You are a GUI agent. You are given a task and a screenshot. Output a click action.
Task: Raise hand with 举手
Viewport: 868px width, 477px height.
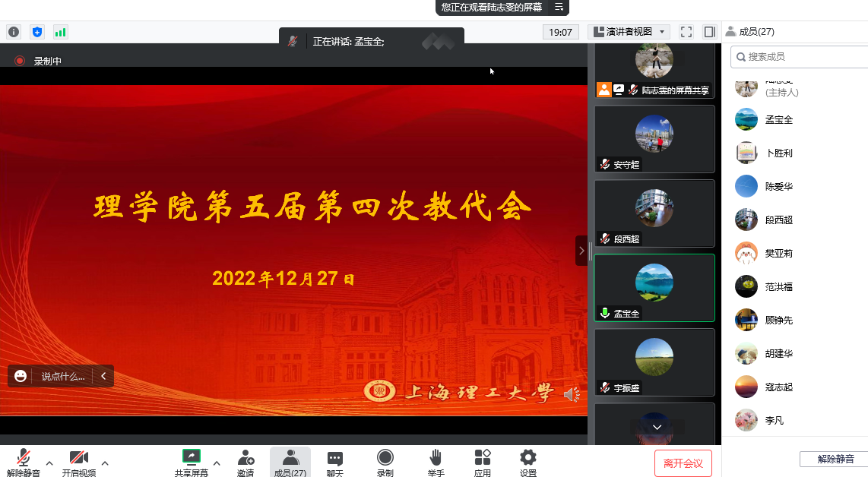click(436, 462)
